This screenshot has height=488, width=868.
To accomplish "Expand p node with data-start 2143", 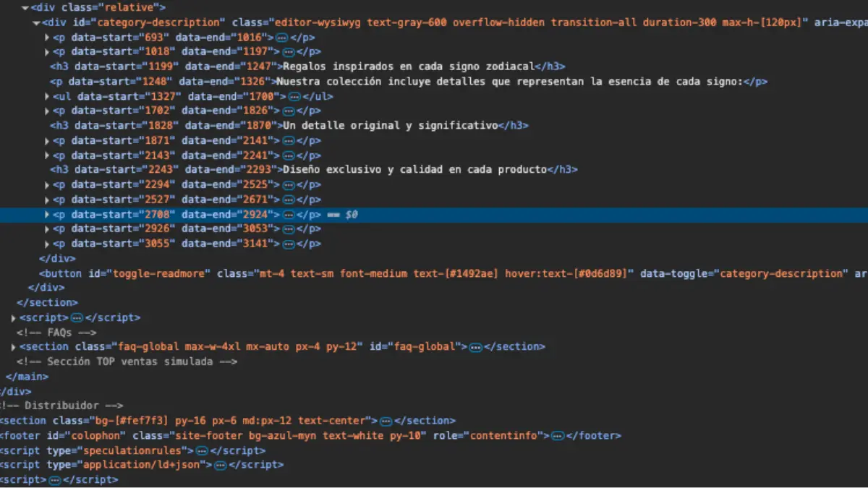I will click(47, 155).
